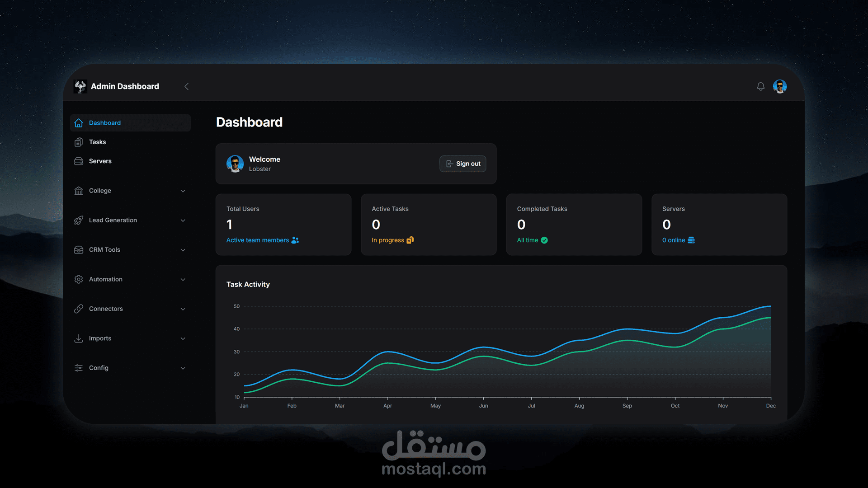Click the Connectors link icon
The width and height of the screenshot is (868, 488).
coord(79,309)
